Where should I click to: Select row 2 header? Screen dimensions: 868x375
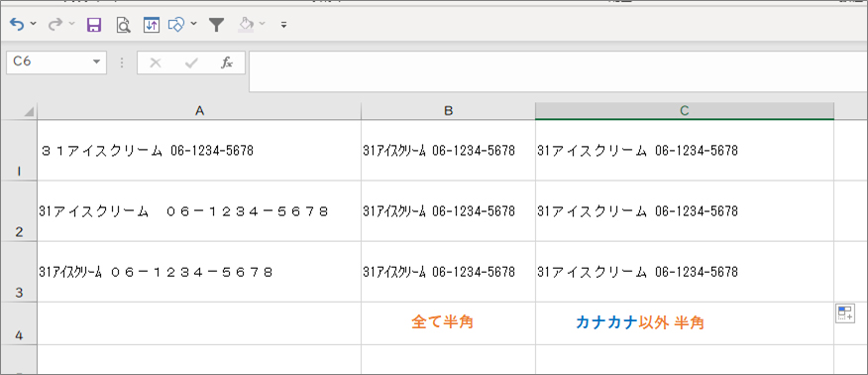pos(19,211)
